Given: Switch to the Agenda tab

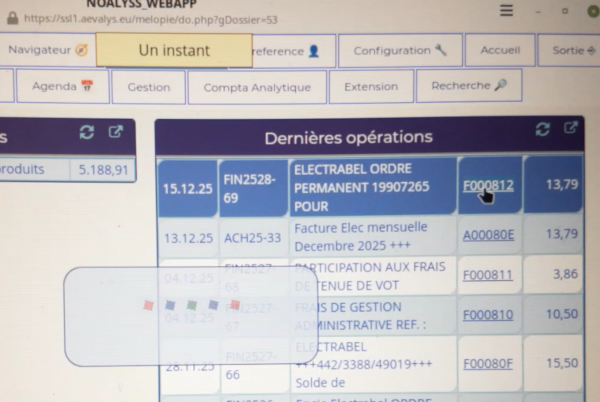Looking at the screenshot, I should coord(62,87).
